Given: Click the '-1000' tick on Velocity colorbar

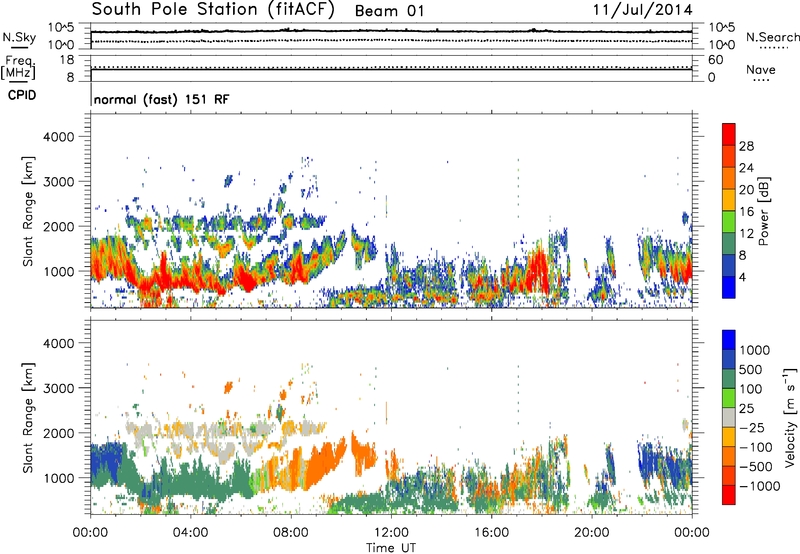Looking at the screenshot, I should tap(759, 486).
